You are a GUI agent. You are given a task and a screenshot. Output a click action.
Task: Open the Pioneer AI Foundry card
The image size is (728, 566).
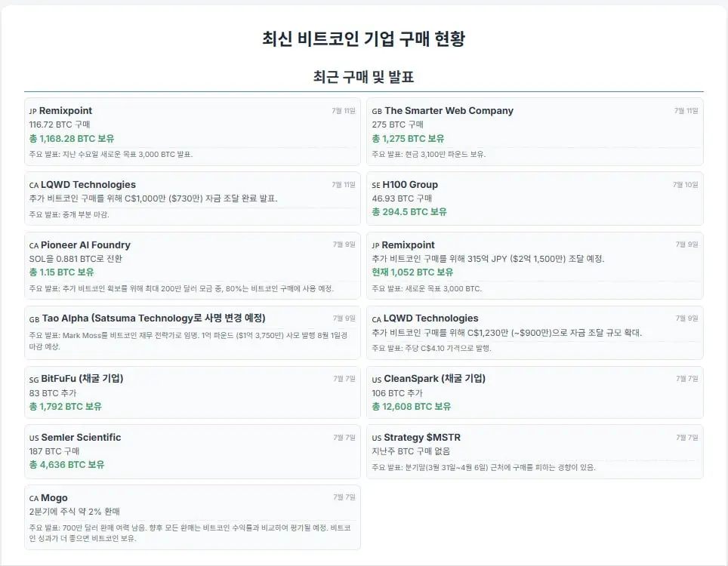[193, 266]
